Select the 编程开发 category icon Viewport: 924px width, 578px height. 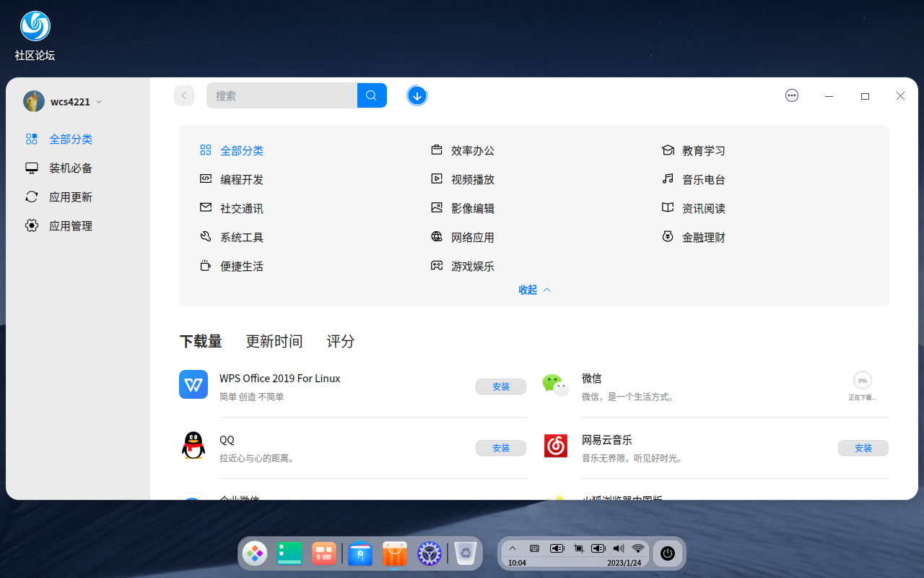tap(205, 178)
